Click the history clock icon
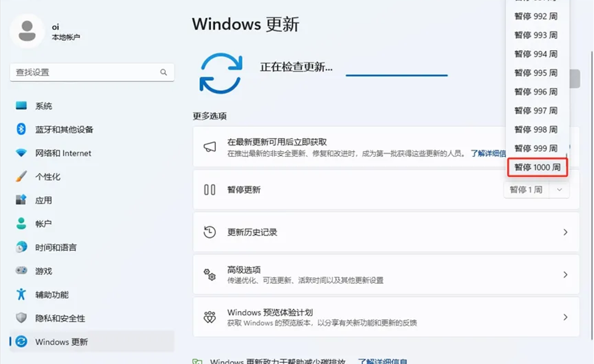 (x=210, y=232)
